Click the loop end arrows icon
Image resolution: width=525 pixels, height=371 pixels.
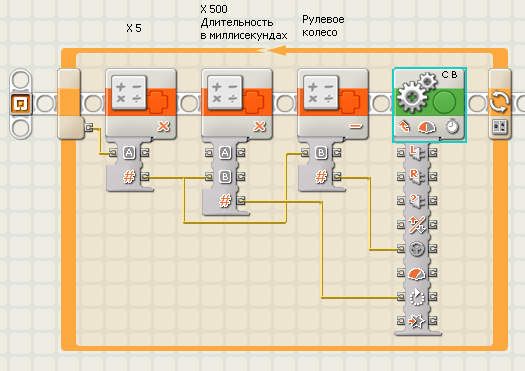(500, 101)
